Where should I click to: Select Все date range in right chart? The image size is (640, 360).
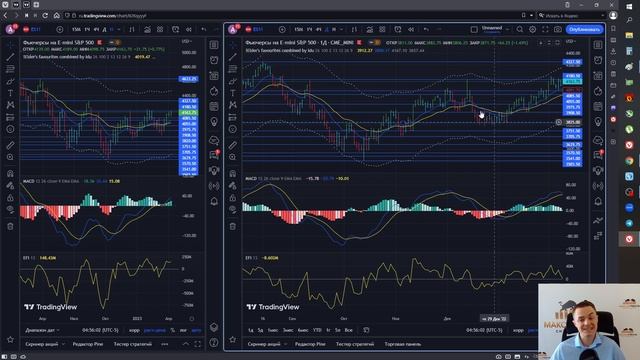point(349,330)
